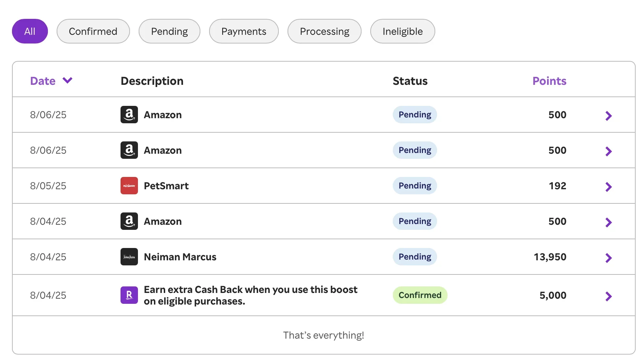Select the Processing filter pill
This screenshot has height=364, width=644.
coord(324,31)
